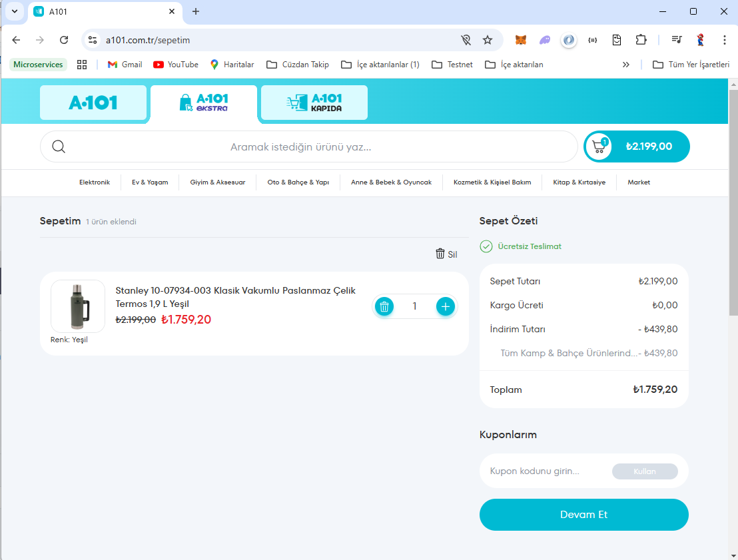Show hidden bookmarks with double chevron
Screen dimensions: 738x560
[626, 65]
